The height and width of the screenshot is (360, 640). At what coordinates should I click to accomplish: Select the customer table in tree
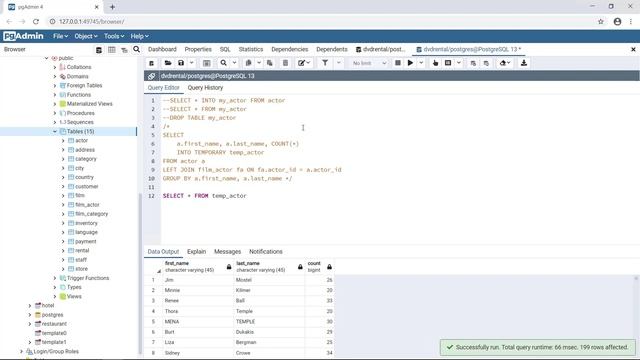tap(87, 186)
